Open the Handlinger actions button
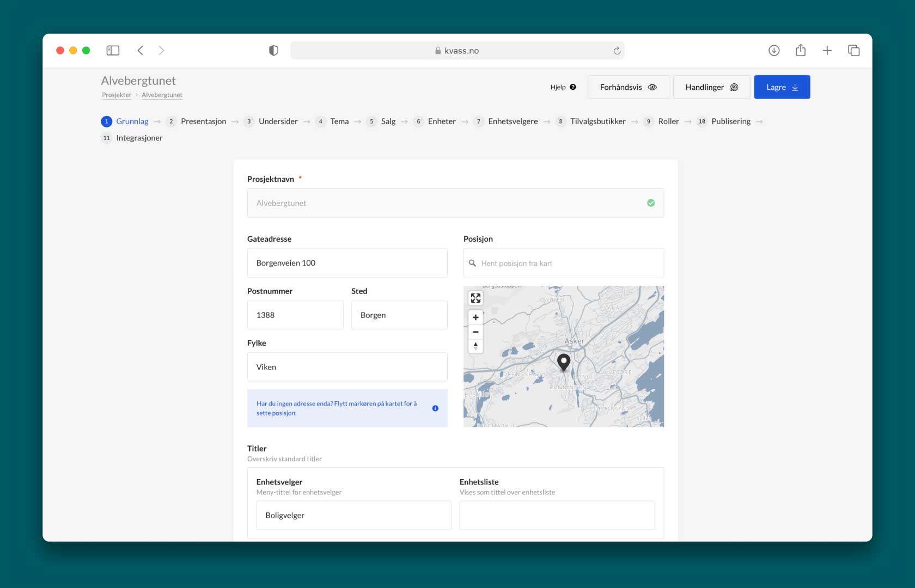915x588 pixels. pyautogui.click(x=711, y=87)
